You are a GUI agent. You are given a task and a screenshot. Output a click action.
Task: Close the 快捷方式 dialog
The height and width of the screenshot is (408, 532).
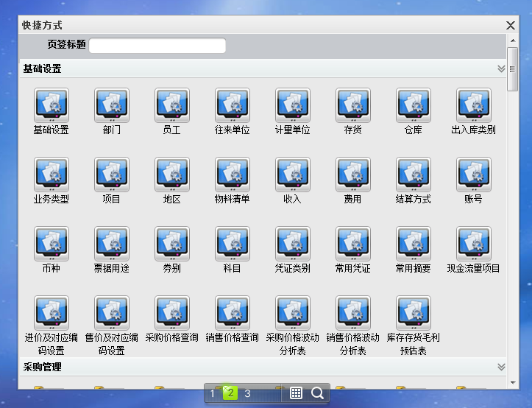coord(511,26)
